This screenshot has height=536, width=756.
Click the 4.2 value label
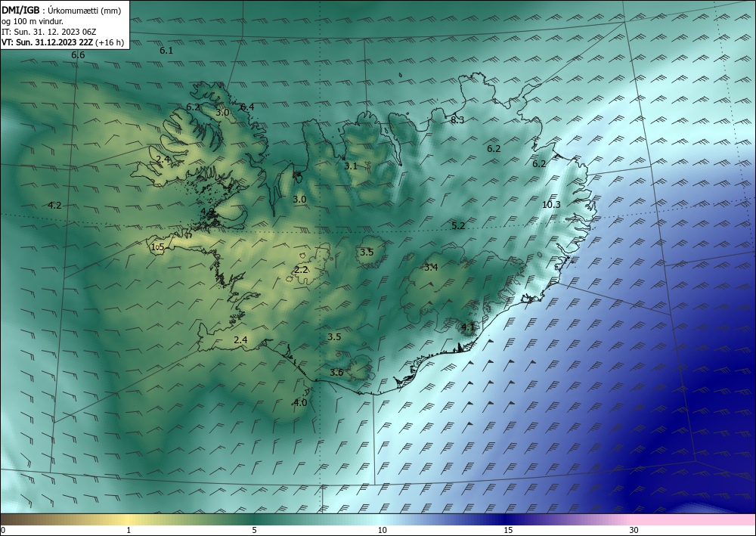(55, 206)
